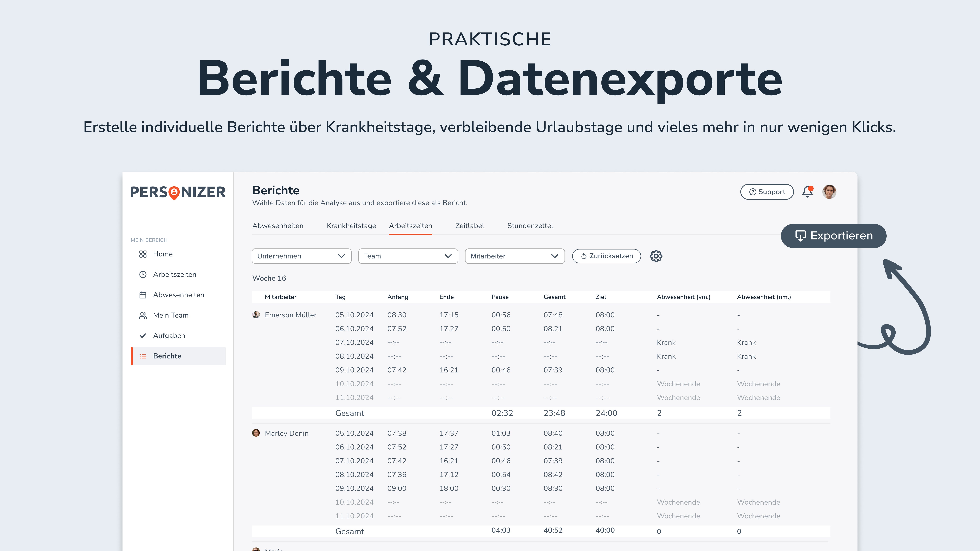Viewport: 980px width, 551px height.
Task: Click Emerson Müller's avatar thumbnail
Action: (256, 314)
